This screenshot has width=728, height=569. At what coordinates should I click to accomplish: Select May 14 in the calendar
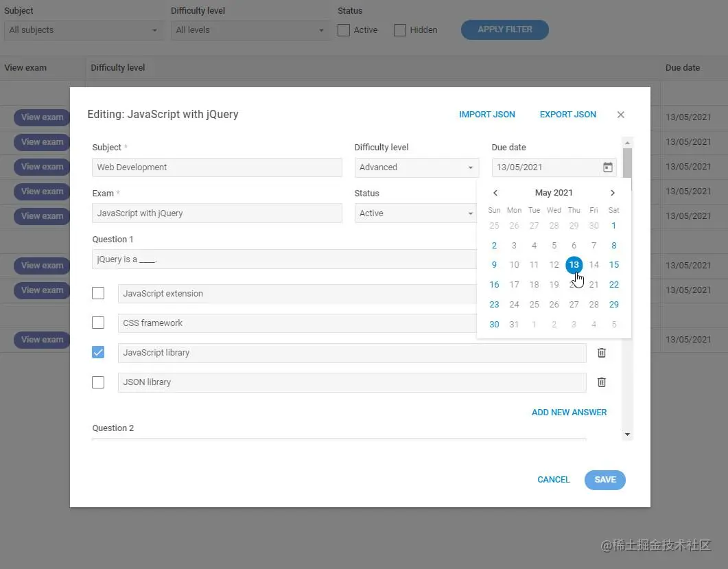coord(594,265)
